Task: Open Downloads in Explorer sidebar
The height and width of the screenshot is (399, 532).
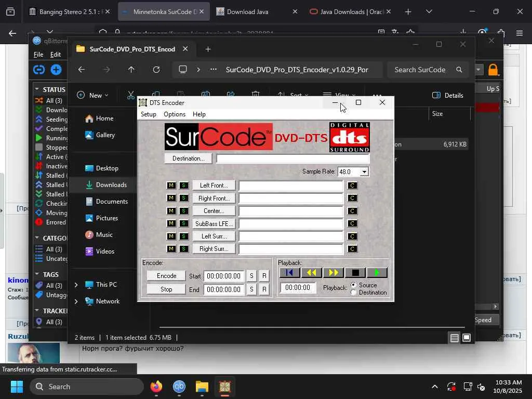Action: pyautogui.click(x=106, y=185)
